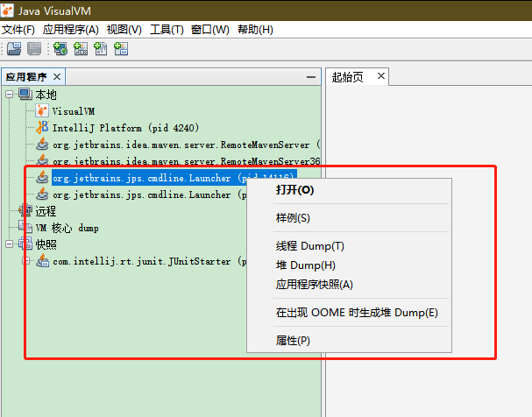Select the unhighlighted jps.cmdline.Launcher entry
Viewport: 532px width, 417px height.
(150, 194)
